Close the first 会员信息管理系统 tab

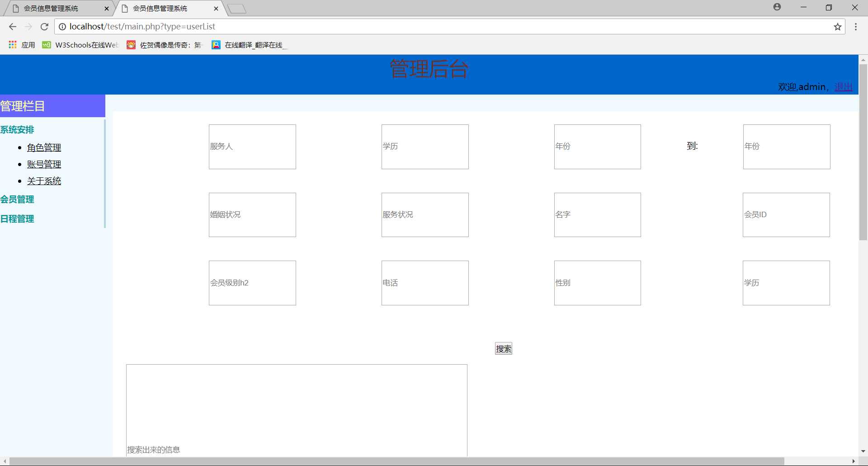(x=107, y=9)
